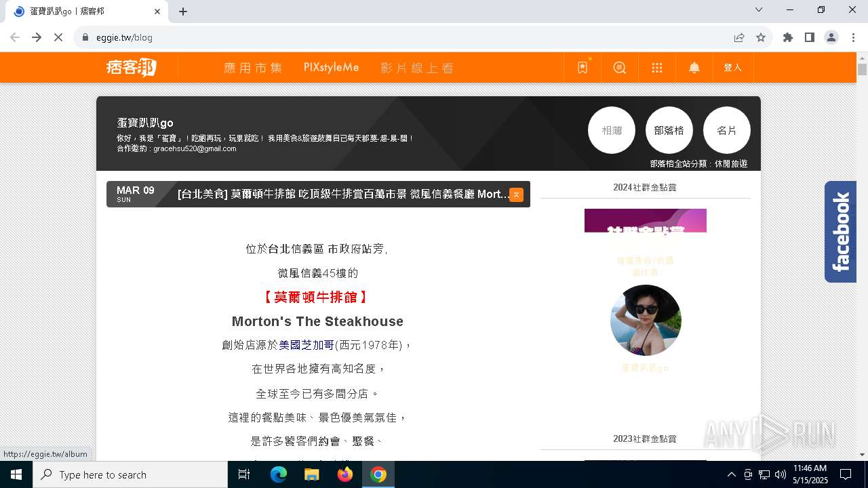This screenshot has width=868, height=488.
Task: Open the 部落格 blog circle button
Action: click(x=669, y=130)
